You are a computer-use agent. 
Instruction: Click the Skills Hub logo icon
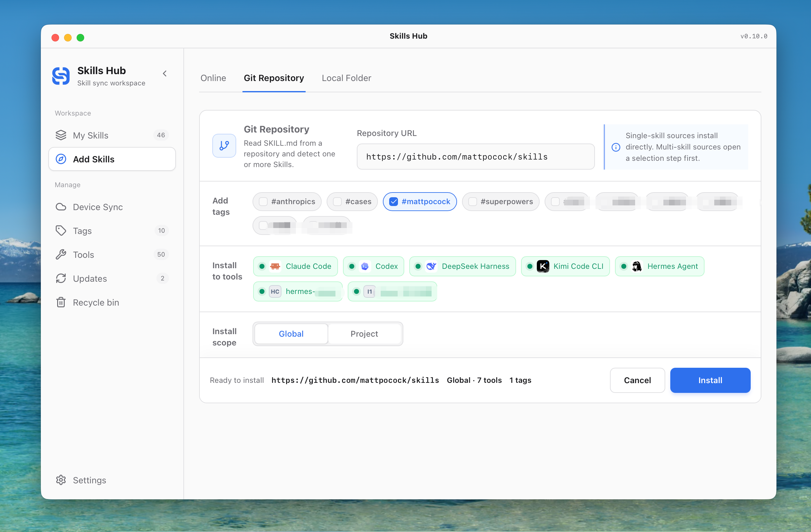[x=61, y=76]
